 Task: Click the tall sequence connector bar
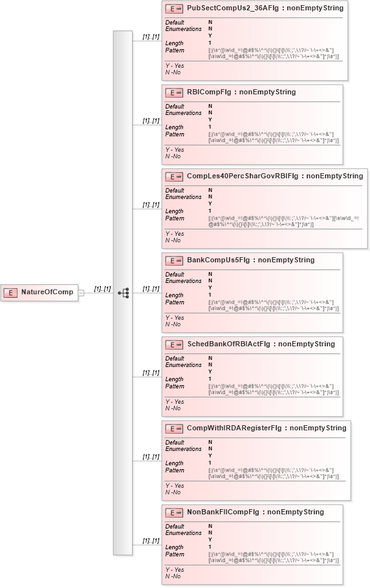(123, 293)
